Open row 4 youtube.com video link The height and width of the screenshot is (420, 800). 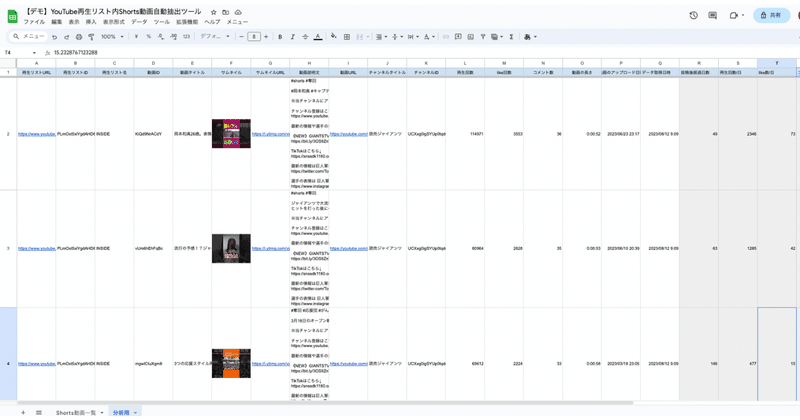348,364
